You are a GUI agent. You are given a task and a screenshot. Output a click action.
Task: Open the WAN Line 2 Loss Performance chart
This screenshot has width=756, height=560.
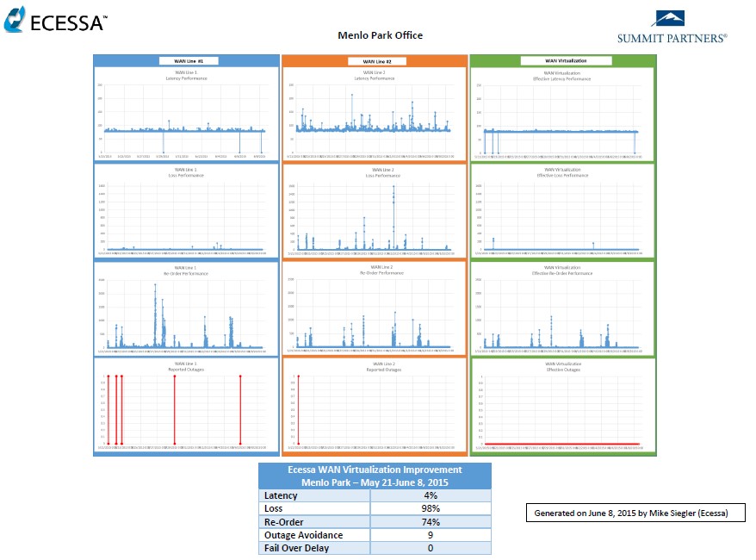(375, 211)
